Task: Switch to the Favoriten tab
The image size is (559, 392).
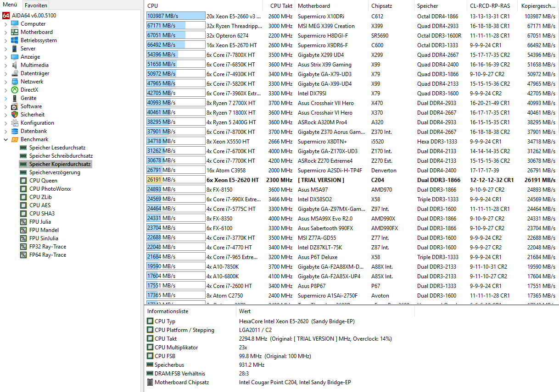Action: pos(35,5)
